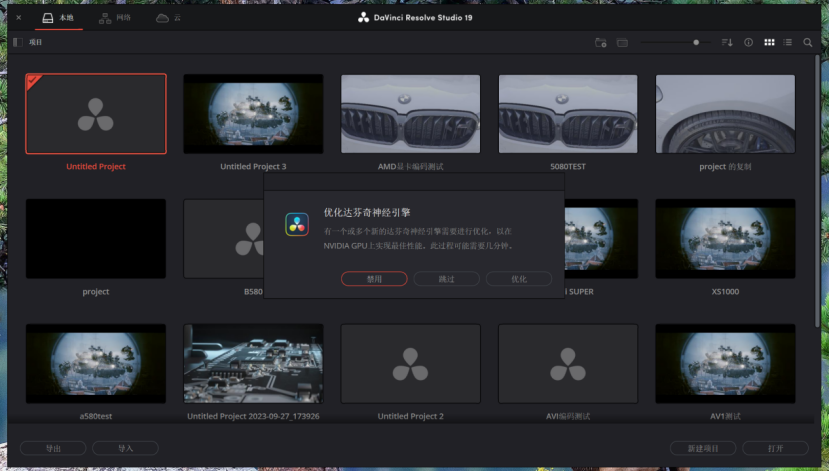Image resolution: width=829 pixels, height=471 pixels.
Task: Select the B580 project thumbnail behind dialog
Action: pyautogui.click(x=223, y=238)
